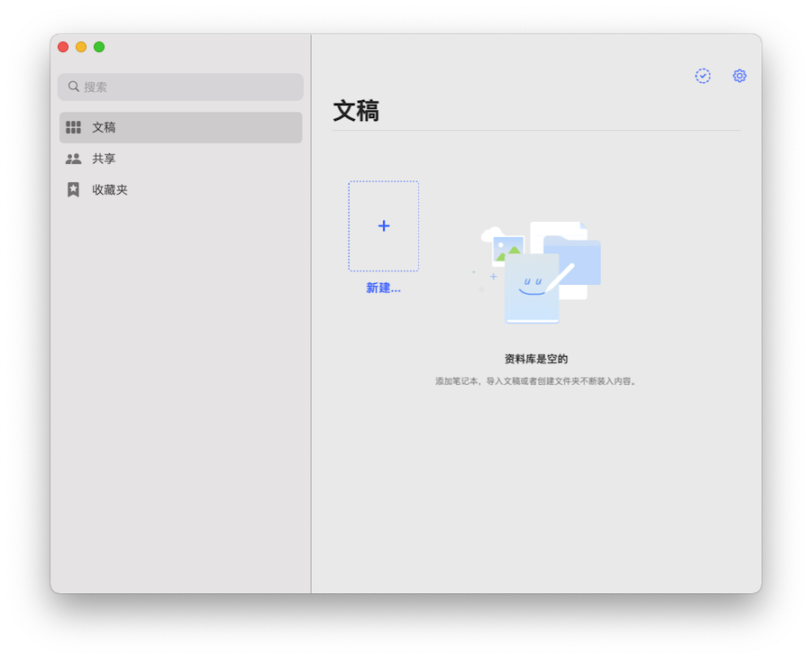Click the people icon beside 共享
Viewport: 812px width, 660px height.
74,159
